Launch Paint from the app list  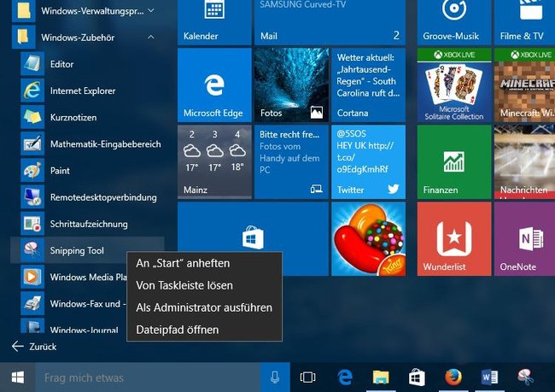point(87,170)
